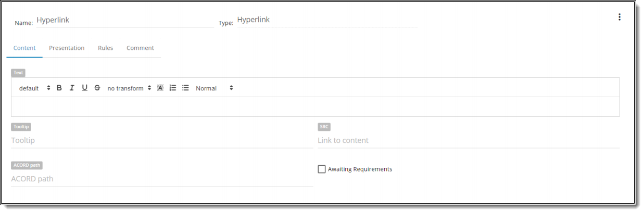The image size is (644, 213).
Task: Toggle bold formatting in text toolbar
Action: pos(59,88)
